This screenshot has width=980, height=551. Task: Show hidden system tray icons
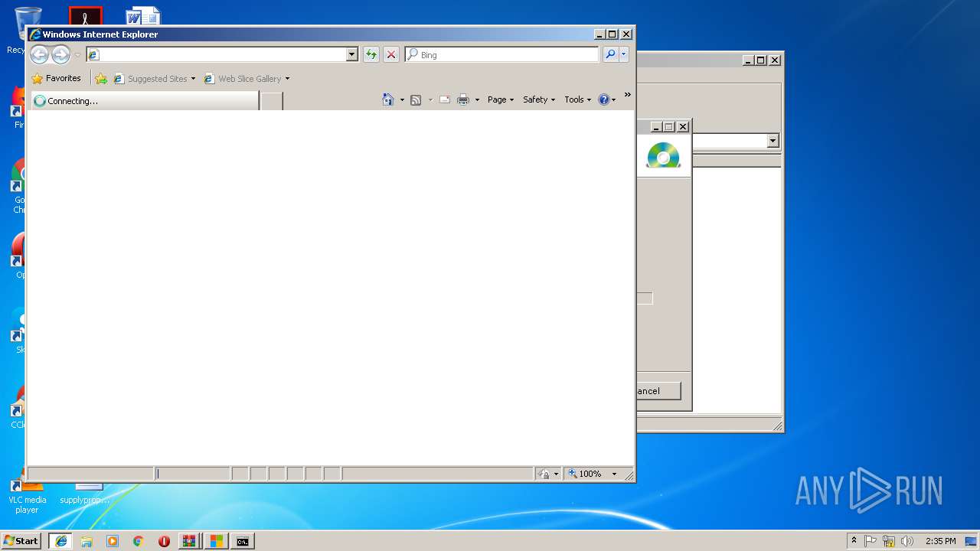pyautogui.click(x=854, y=540)
